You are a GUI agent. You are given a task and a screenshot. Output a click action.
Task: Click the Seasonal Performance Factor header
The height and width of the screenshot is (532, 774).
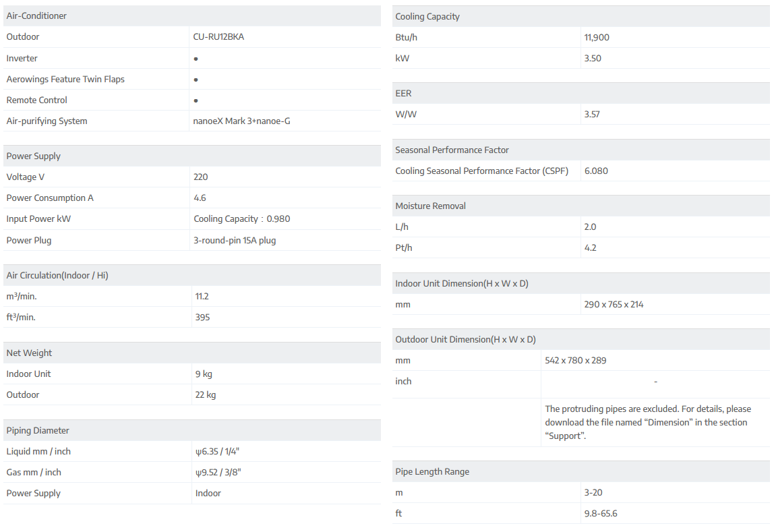click(x=452, y=150)
